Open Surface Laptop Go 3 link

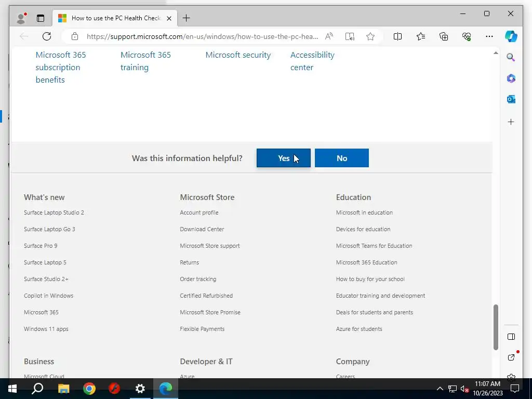point(49,229)
